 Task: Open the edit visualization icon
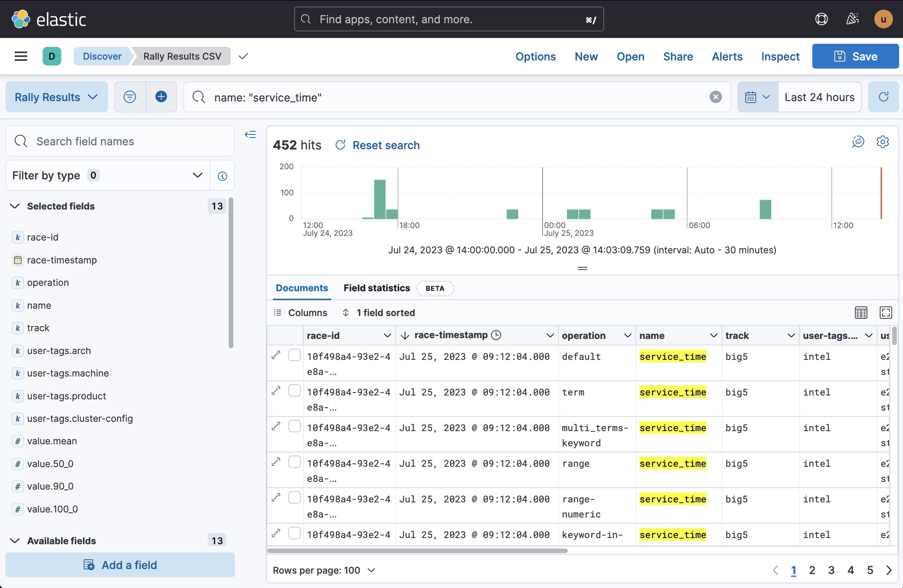point(858,142)
